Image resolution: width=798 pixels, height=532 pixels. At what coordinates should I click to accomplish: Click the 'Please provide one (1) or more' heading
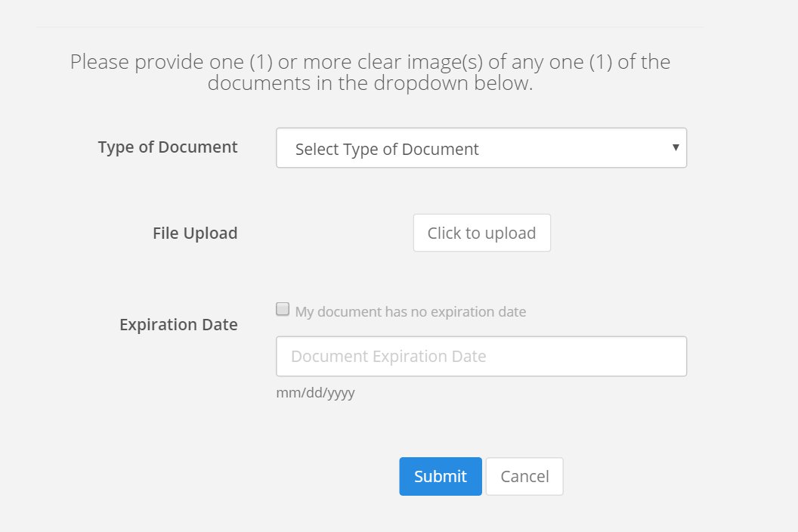tap(370, 72)
